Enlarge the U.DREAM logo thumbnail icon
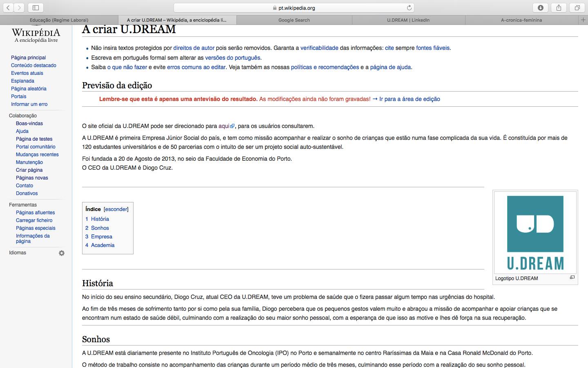This screenshot has width=588, height=368. (572, 278)
